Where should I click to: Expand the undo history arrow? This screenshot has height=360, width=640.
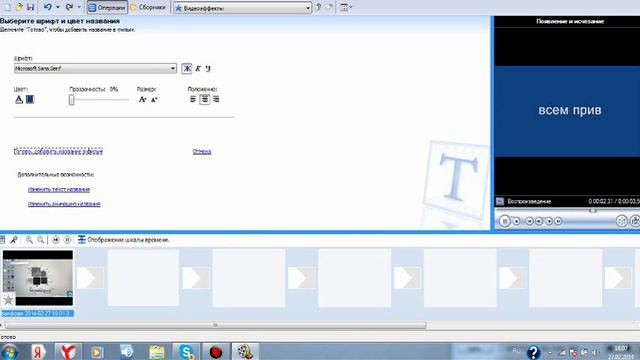[x=58, y=7]
